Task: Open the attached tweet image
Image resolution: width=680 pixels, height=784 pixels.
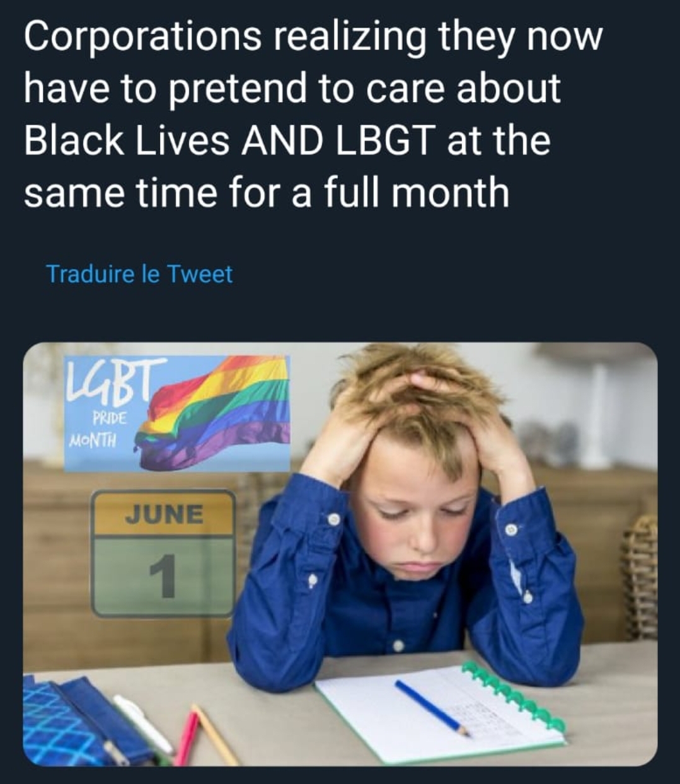Action: (340, 554)
